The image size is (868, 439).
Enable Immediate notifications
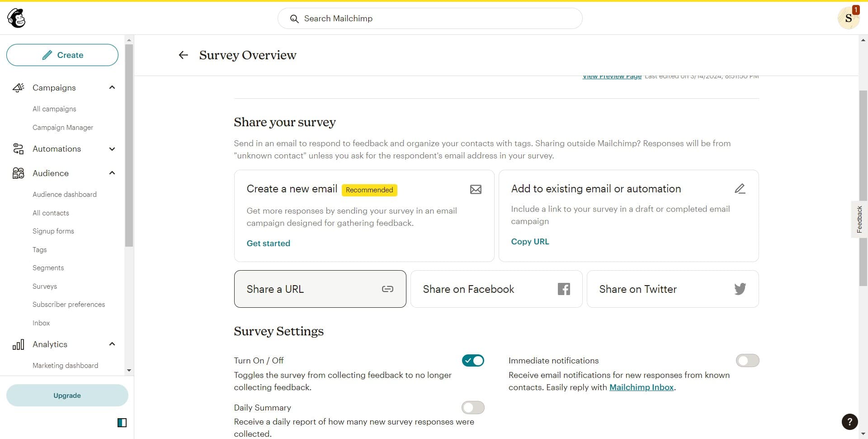click(747, 360)
